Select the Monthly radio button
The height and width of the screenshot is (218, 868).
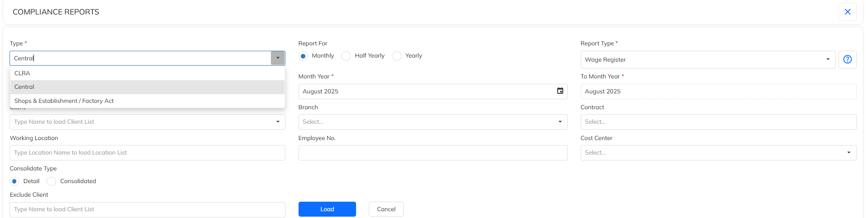(x=304, y=56)
